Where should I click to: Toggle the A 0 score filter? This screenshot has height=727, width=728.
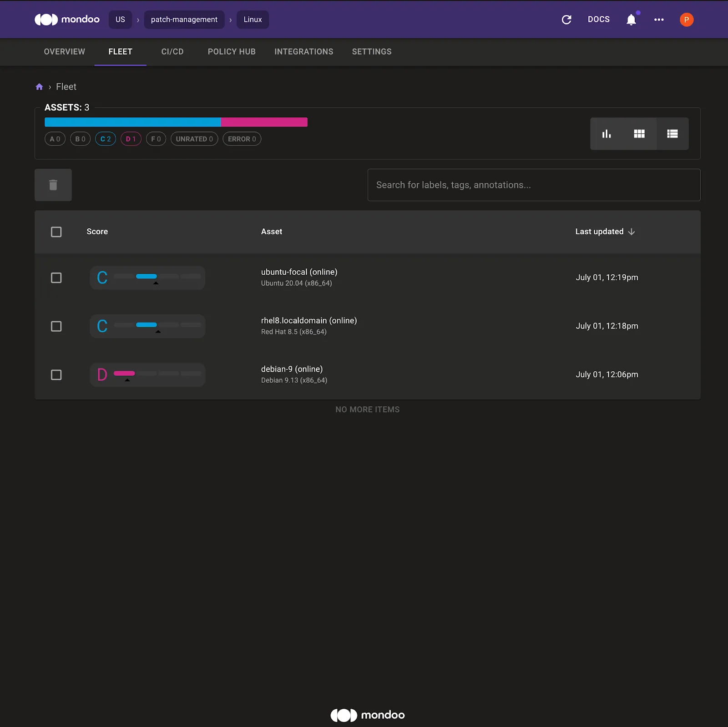click(55, 139)
